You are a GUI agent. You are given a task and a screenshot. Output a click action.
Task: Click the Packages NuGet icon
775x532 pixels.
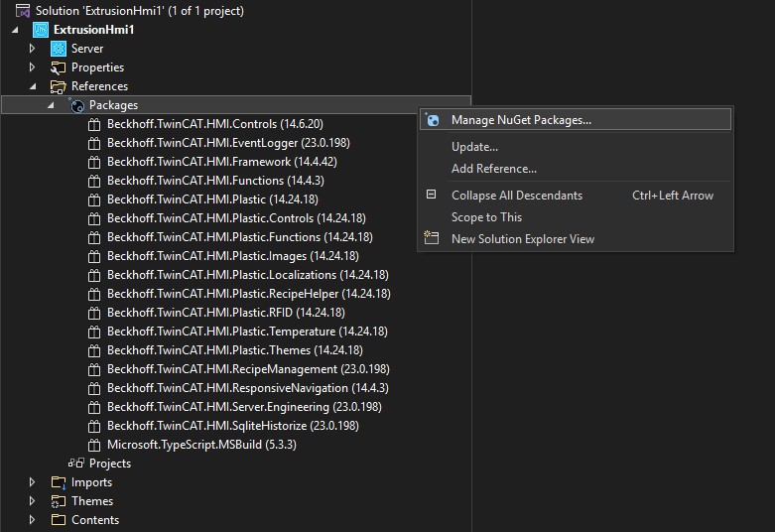pyautogui.click(x=76, y=105)
